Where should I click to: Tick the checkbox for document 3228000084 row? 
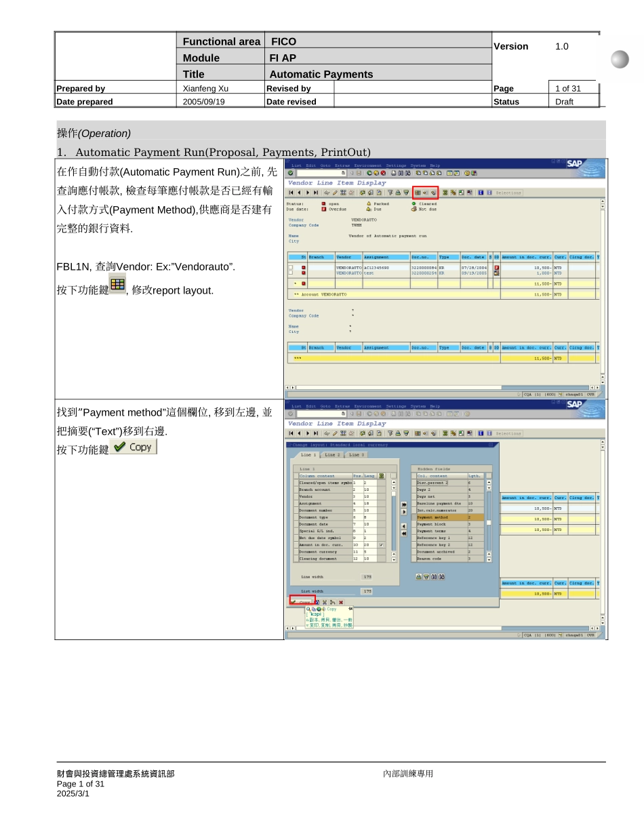tap(290, 268)
